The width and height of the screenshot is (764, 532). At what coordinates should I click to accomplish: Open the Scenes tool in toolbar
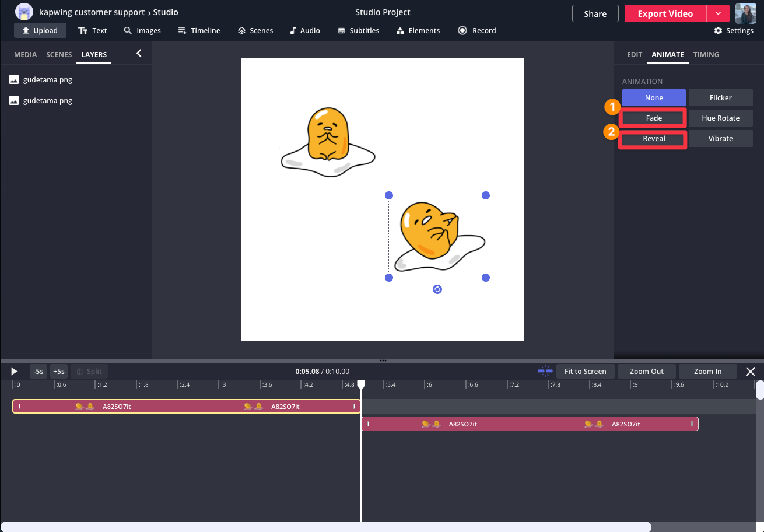coord(255,30)
